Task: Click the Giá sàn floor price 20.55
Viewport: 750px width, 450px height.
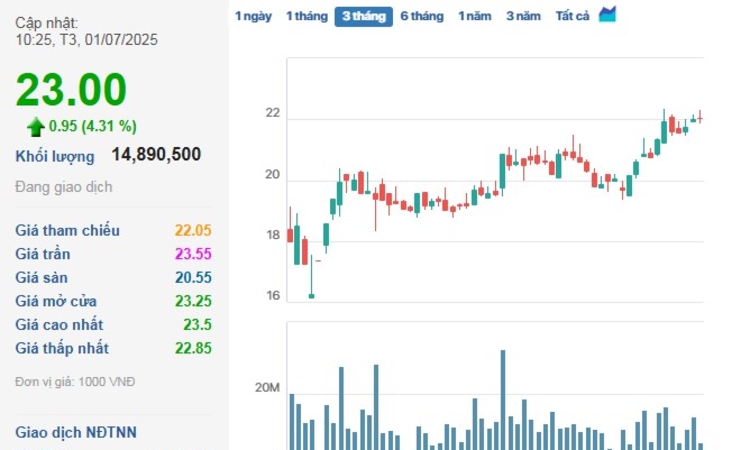Action: click(193, 278)
